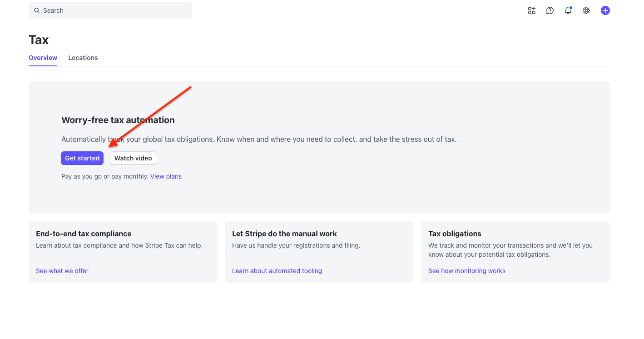Switch to the Locations tab

coord(83,58)
